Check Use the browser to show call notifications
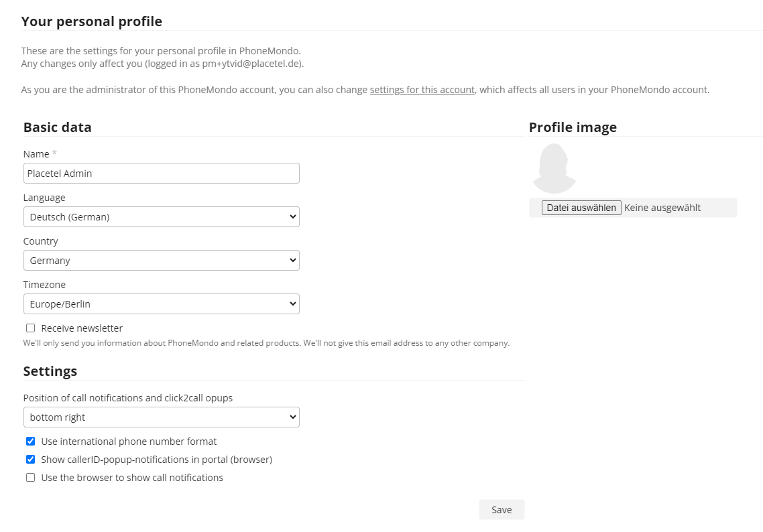763x532 pixels. coord(31,478)
